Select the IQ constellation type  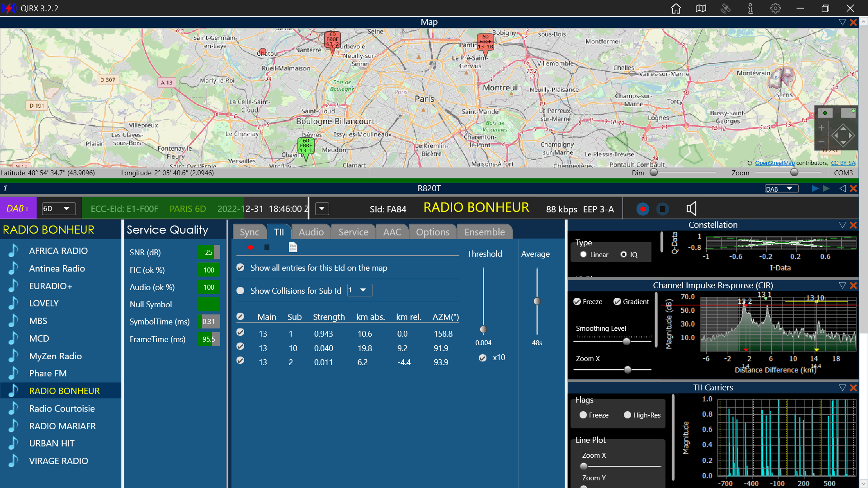tap(624, 254)
